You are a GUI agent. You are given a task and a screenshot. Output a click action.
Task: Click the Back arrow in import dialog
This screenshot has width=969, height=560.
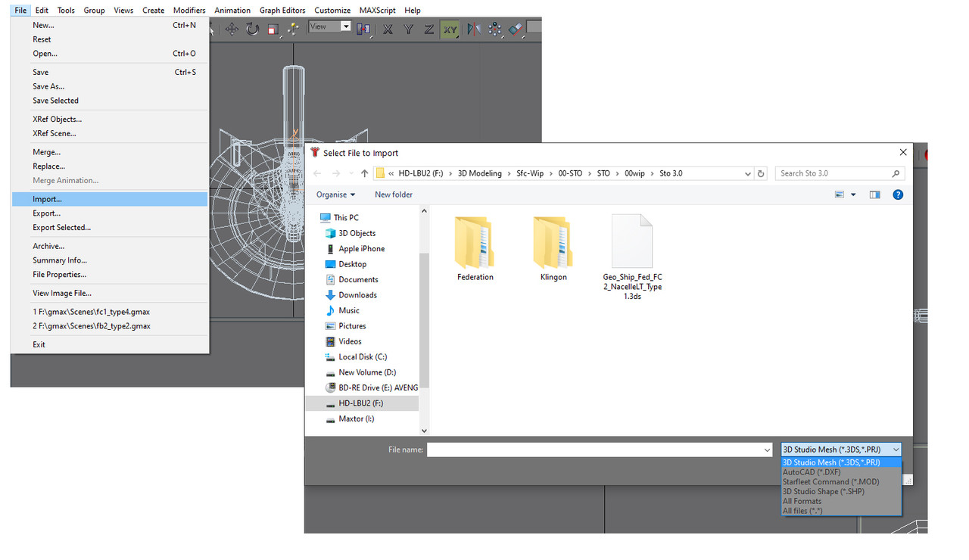pyautogui.click(x=318, y=173)
